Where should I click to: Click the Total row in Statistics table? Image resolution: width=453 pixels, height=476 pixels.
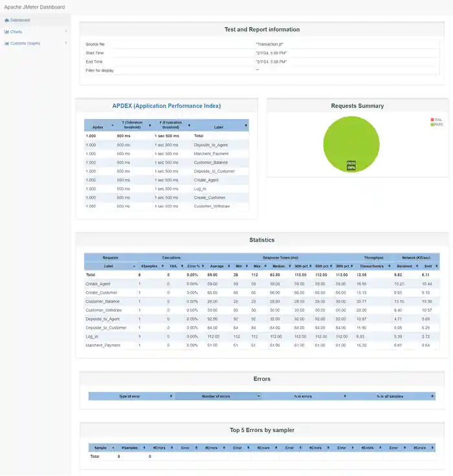pos(262,275)
